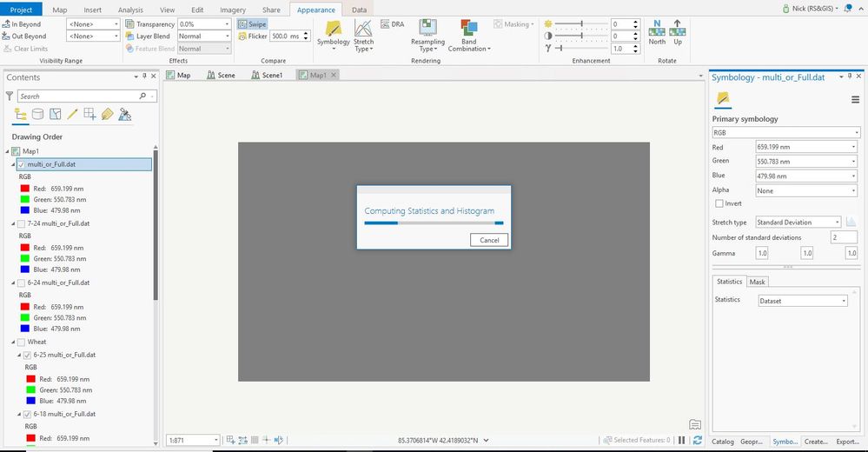The height and width of the screenshot is (452, 868).
Task: Refresh the map view
Action: (697, 440)
